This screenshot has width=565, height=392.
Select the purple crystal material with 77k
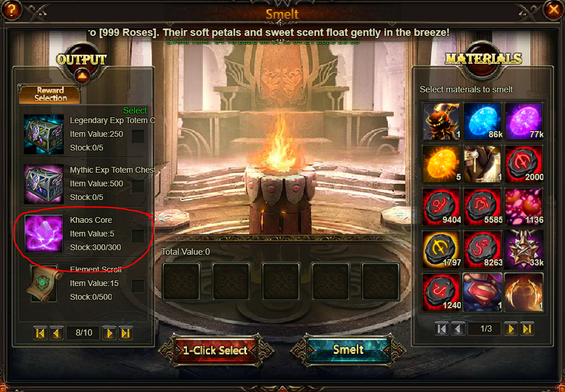click(x=524, y=121)
